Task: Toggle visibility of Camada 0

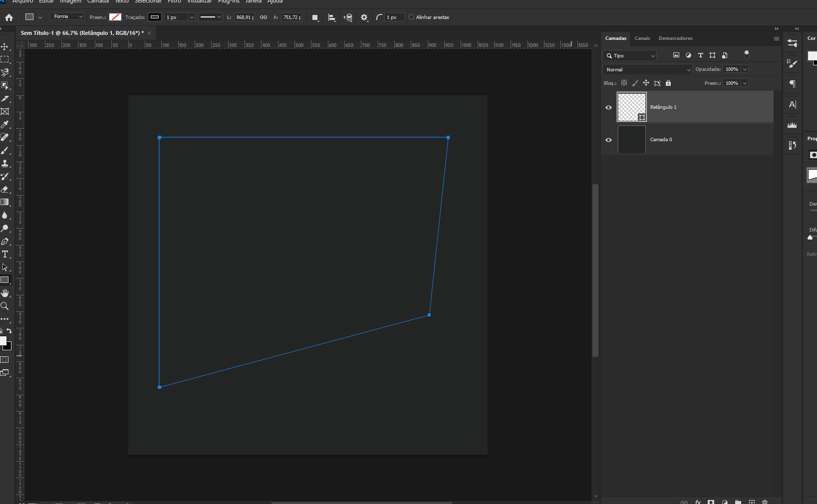Action: [609, 140]
